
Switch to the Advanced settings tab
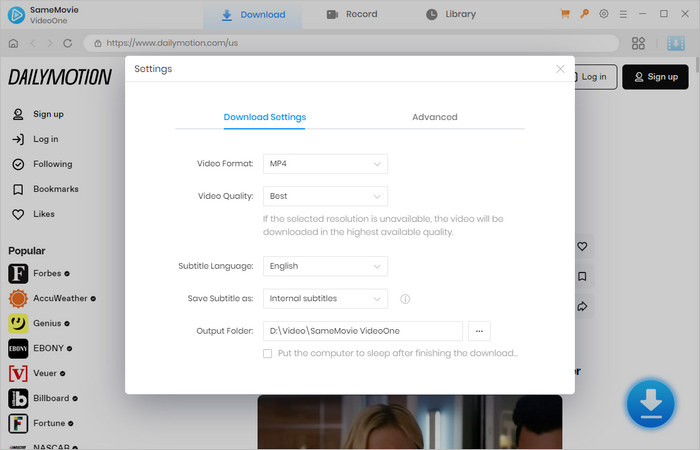(435, 117)
